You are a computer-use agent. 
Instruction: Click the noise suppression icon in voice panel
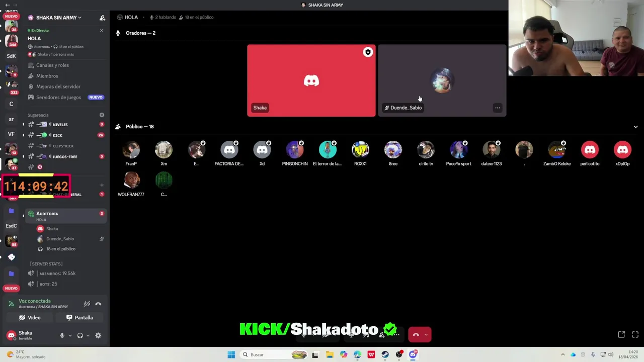[87, 304]
